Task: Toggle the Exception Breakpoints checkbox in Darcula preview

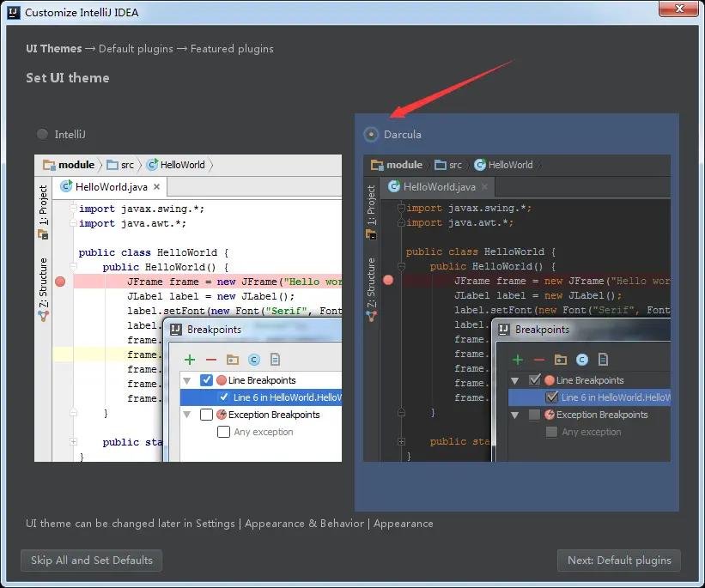Action: 535,415
